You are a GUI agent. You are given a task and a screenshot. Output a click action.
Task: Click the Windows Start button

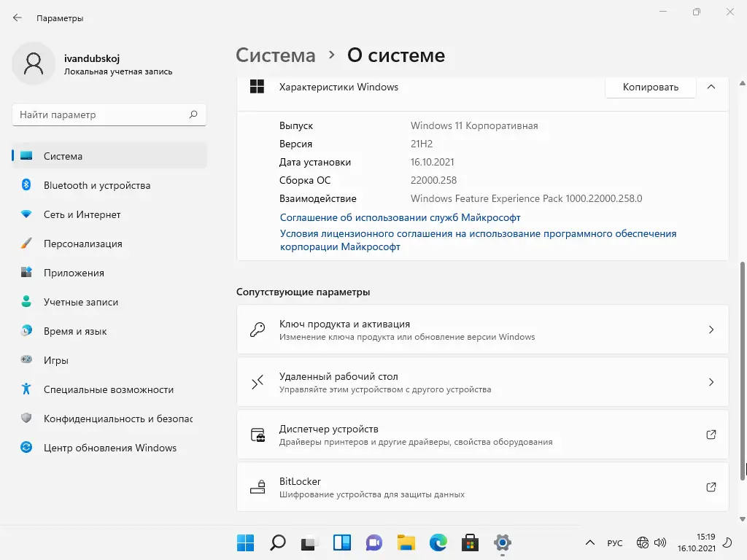(x=245, y=542)
